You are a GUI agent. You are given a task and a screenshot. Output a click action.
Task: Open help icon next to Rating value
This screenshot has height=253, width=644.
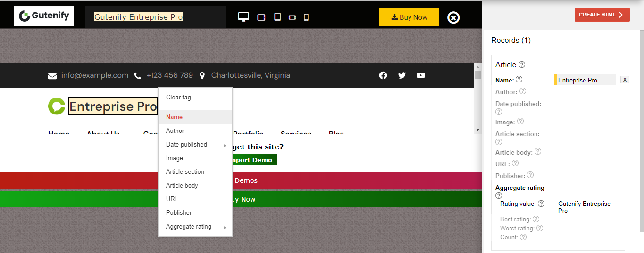541,204
